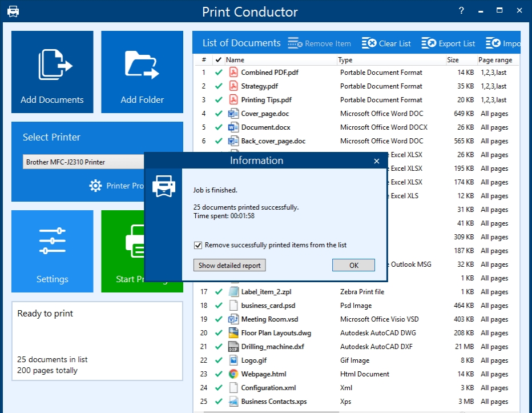Select the Floor Plan Layouts.dwg row

(x=276, y=333)
